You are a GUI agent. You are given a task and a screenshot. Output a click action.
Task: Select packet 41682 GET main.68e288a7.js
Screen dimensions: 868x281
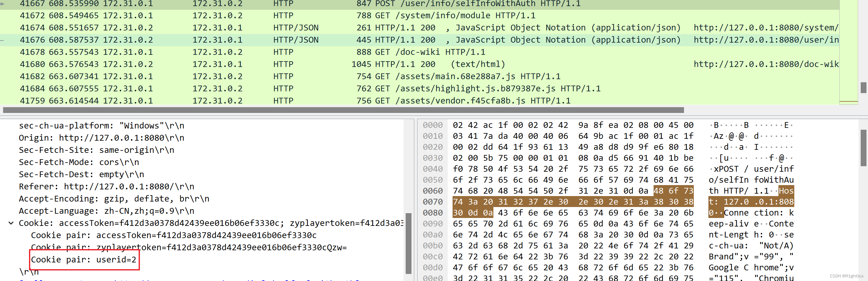(x=419, y=76)
